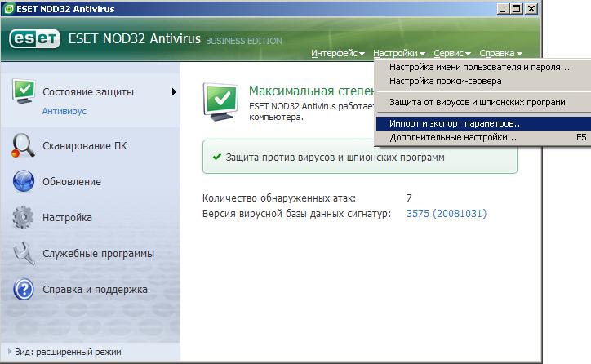
Task: Close the ESET NOD32 Antivirus window
Action: click(x=531, y=9)
